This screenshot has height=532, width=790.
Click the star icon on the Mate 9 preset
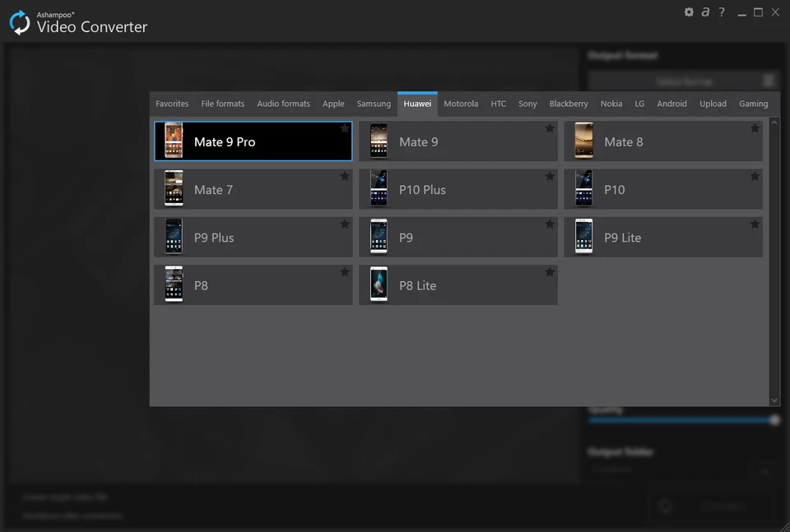[x=549, y=127]
